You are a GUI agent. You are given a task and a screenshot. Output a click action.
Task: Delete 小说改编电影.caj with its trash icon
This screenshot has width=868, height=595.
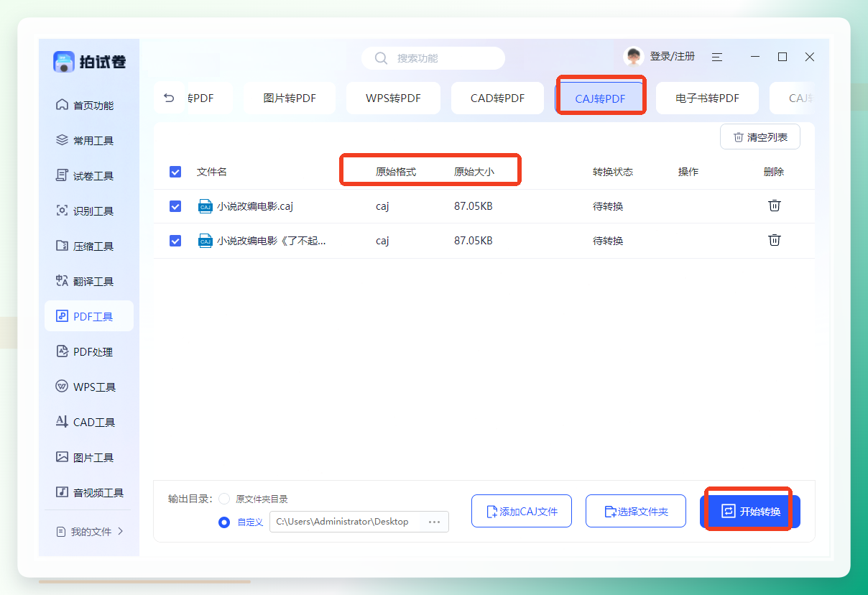[775, 206]
